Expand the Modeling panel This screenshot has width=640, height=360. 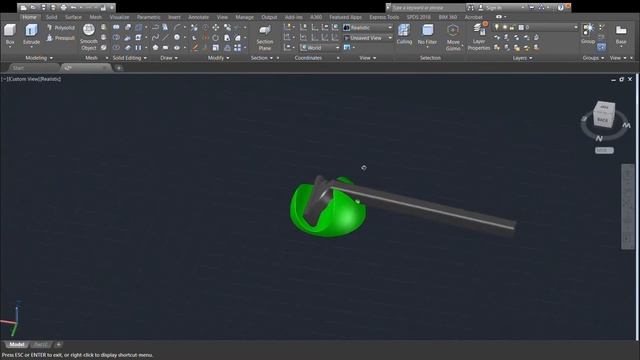tap(39, 58)
